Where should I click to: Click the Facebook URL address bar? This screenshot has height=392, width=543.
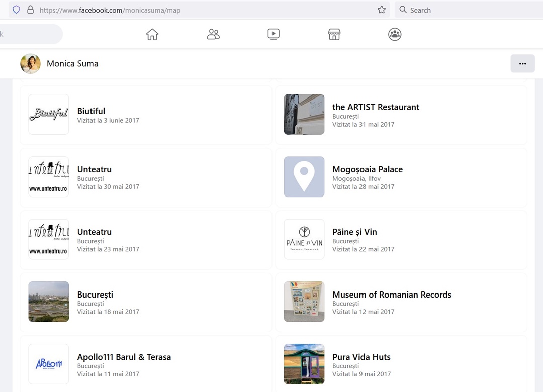click(x=201, y=10)
